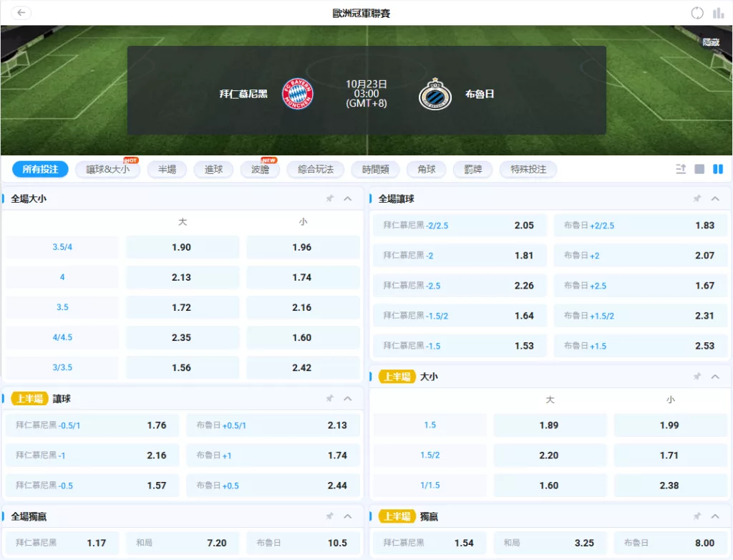Click the collapse-all sort icon
The height and width of the screenshot is (560, 733).
tap(681, 169)
